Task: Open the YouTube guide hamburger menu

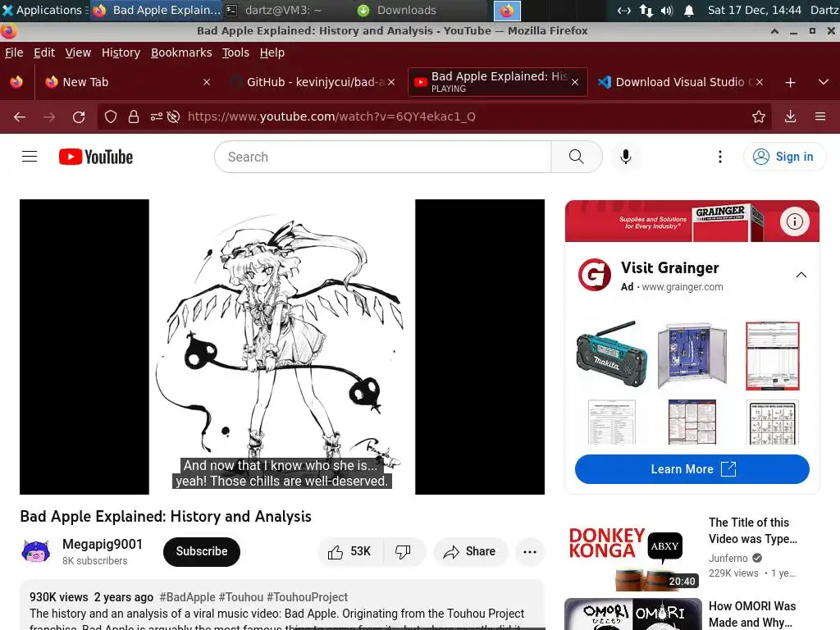Action: point(30,157)
